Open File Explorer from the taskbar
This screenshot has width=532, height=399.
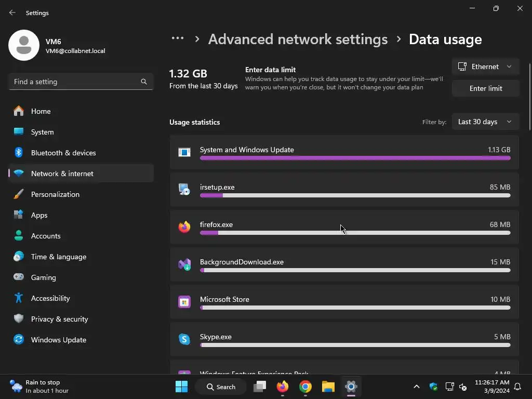[x=328, y=387]
